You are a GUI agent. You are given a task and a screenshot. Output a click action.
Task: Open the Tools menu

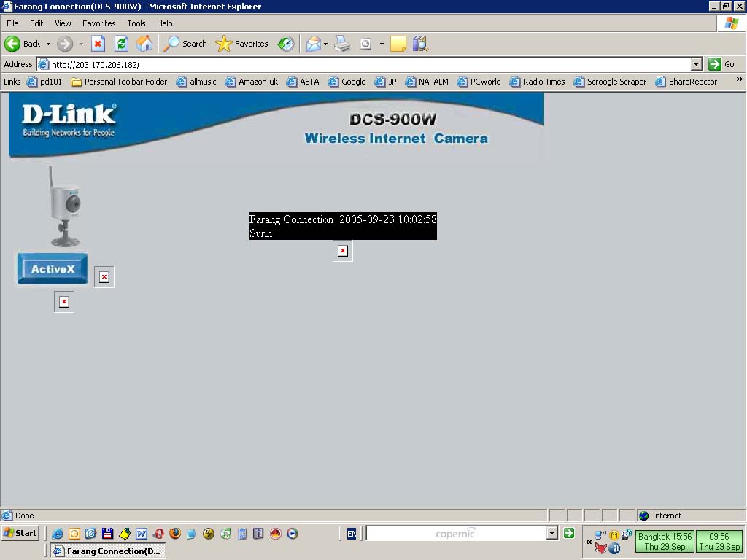point(136,23)
